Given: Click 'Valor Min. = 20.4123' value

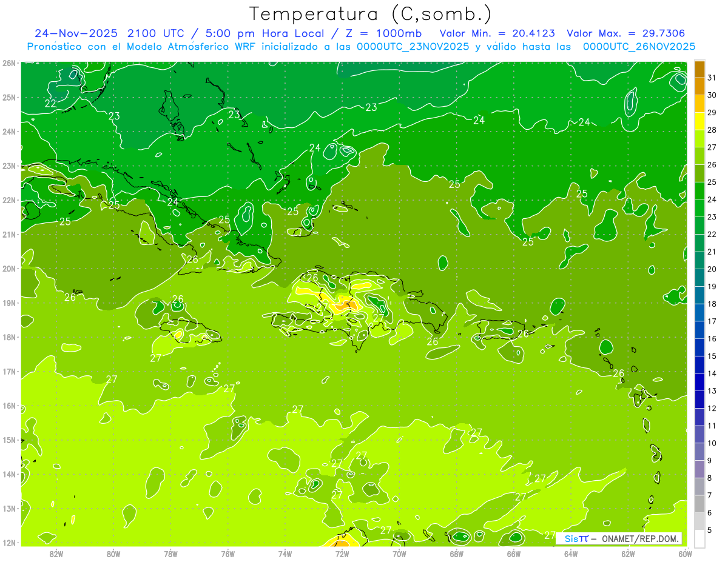Looking at the screenshot, I should pyautogui.click(x=497, y=33).
